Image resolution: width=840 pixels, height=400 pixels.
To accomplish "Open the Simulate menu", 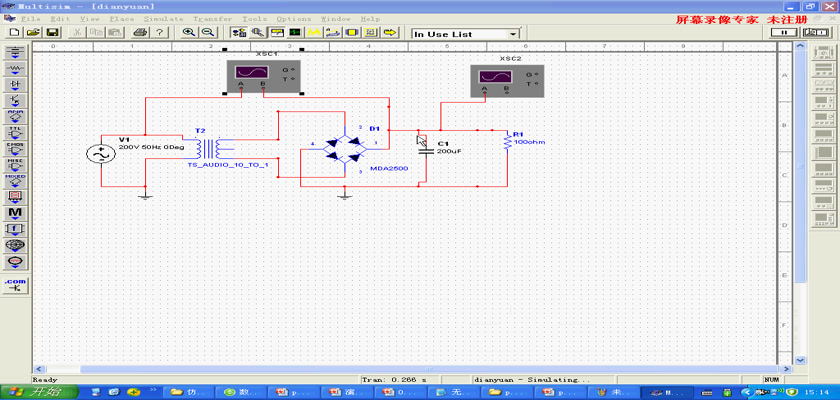I will tap(163, 19).
